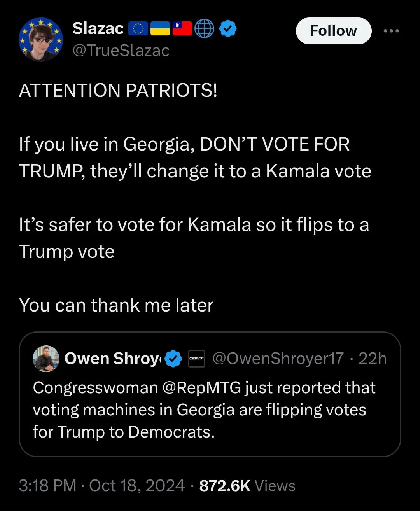Click Owen Shroyer's verified checkmark badge
Screen dimensions: 420x511
pyautogui.click(x=173, y=359)
